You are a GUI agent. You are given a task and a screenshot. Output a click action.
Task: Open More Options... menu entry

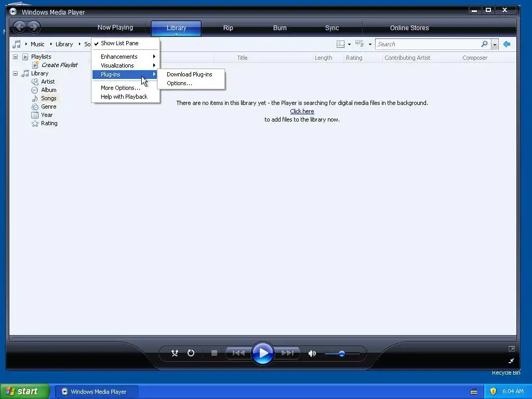click(x=126, y=88)
